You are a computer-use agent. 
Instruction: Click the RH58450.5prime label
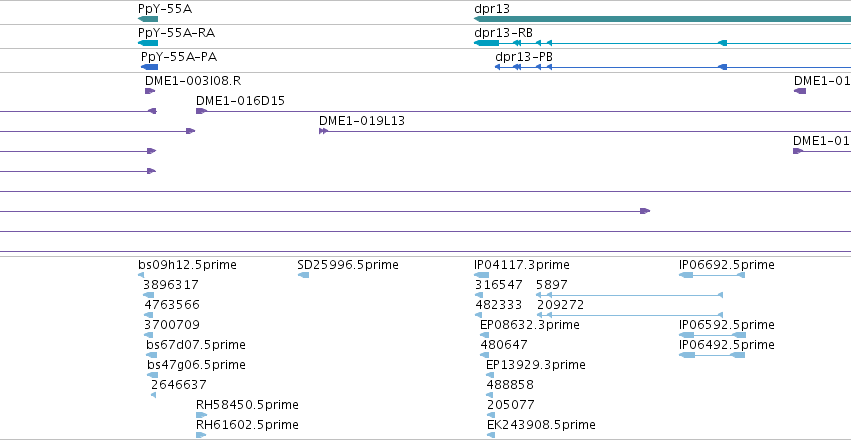click(247, 405)
